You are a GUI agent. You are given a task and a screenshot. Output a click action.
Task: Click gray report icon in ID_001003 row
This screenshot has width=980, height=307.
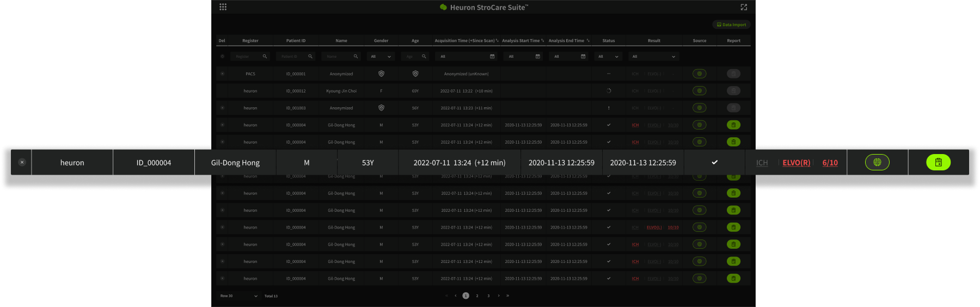pyautogui.click(x=733, y=108)
